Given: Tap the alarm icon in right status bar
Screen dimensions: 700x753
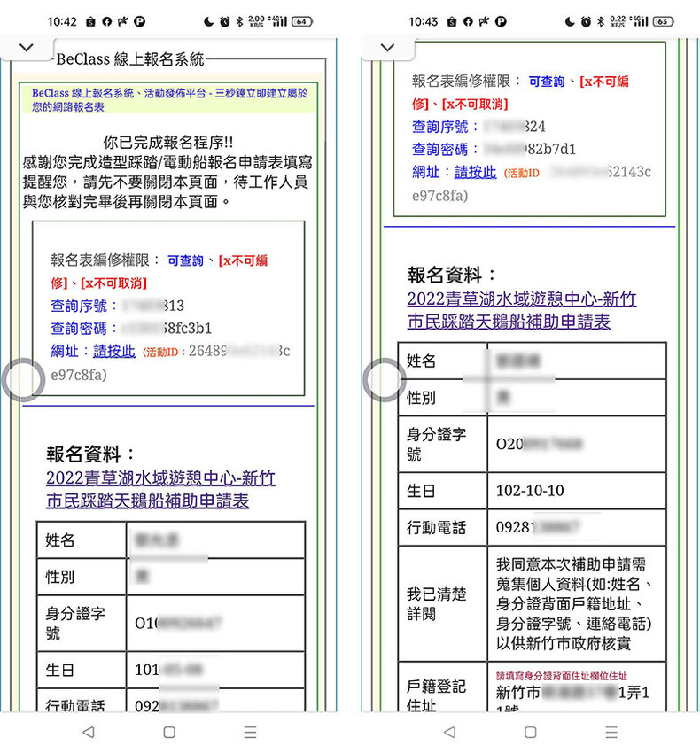Looking at the screenshot, I should 586,21.
